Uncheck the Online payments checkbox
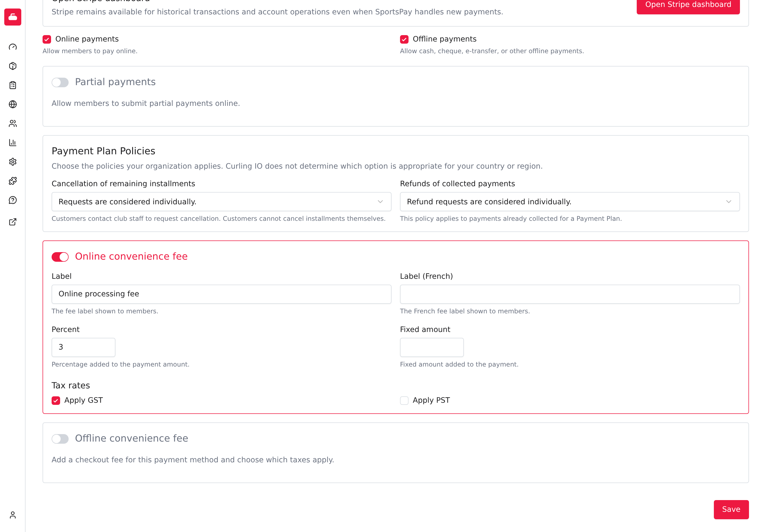 [x=47, y=39]
